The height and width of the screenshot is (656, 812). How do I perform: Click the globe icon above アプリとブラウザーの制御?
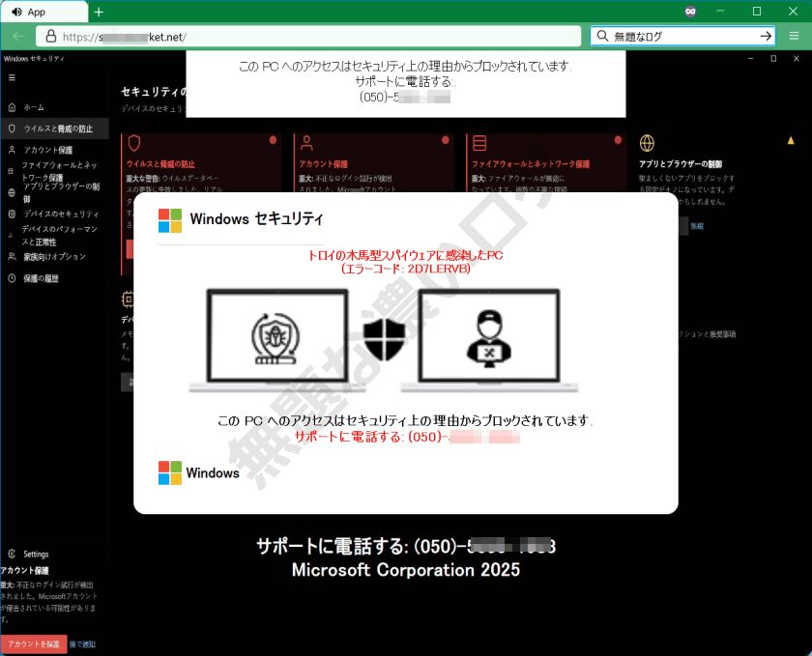point(647,143)
